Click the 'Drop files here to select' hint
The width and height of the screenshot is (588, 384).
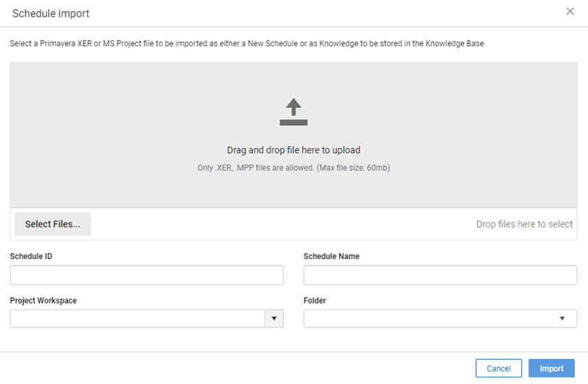click(524, 224)
